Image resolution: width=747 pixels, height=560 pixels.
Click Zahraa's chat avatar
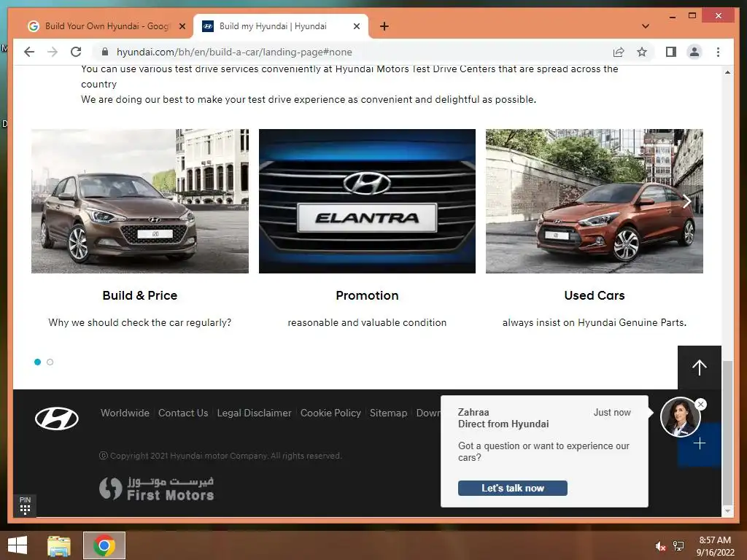(x=680, y=418)
